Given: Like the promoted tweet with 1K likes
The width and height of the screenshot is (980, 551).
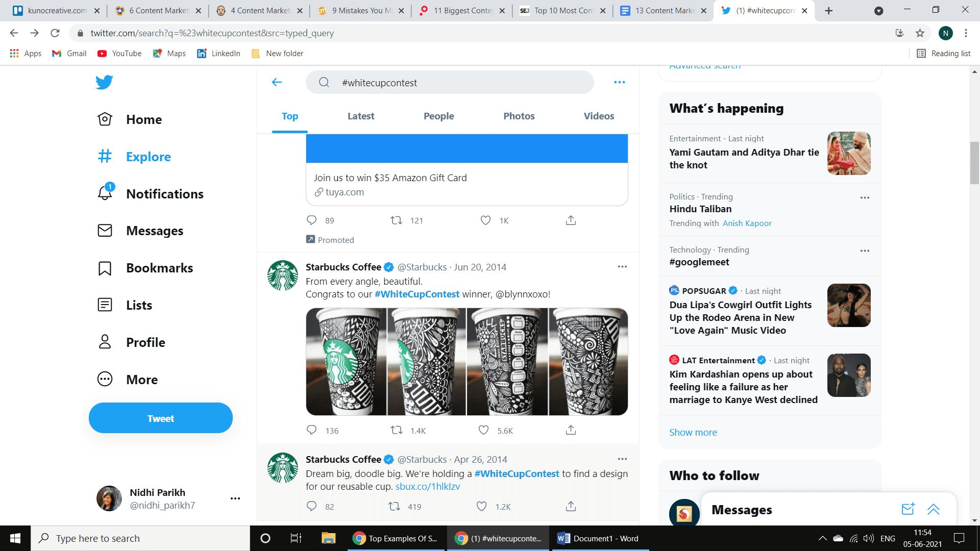Looking at the screenshot, I should 485,220.
